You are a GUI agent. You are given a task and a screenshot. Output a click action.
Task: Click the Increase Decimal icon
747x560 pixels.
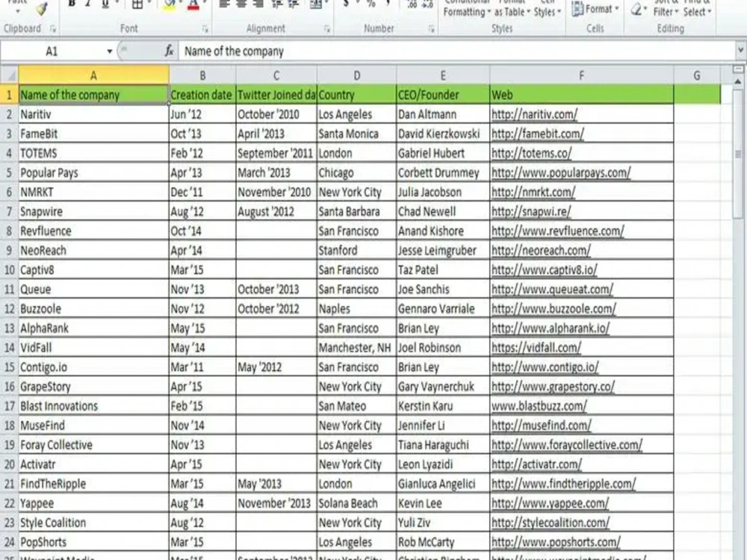(x=412, y=4)
